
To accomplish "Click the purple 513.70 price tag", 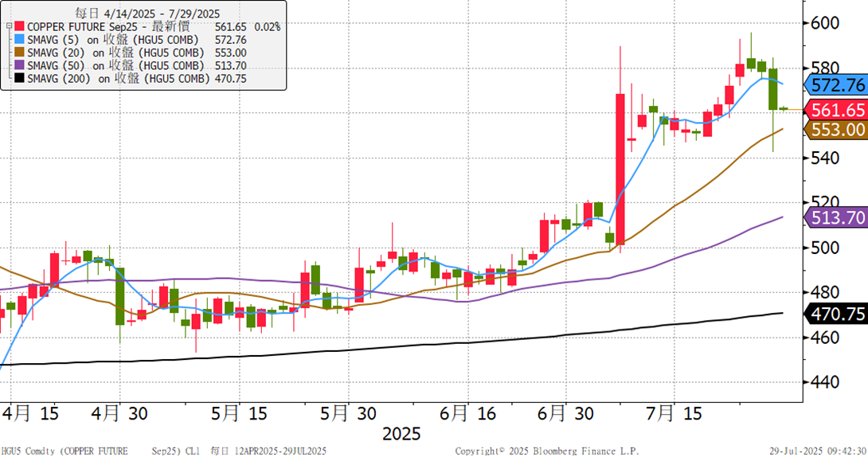I will point(835,217).
